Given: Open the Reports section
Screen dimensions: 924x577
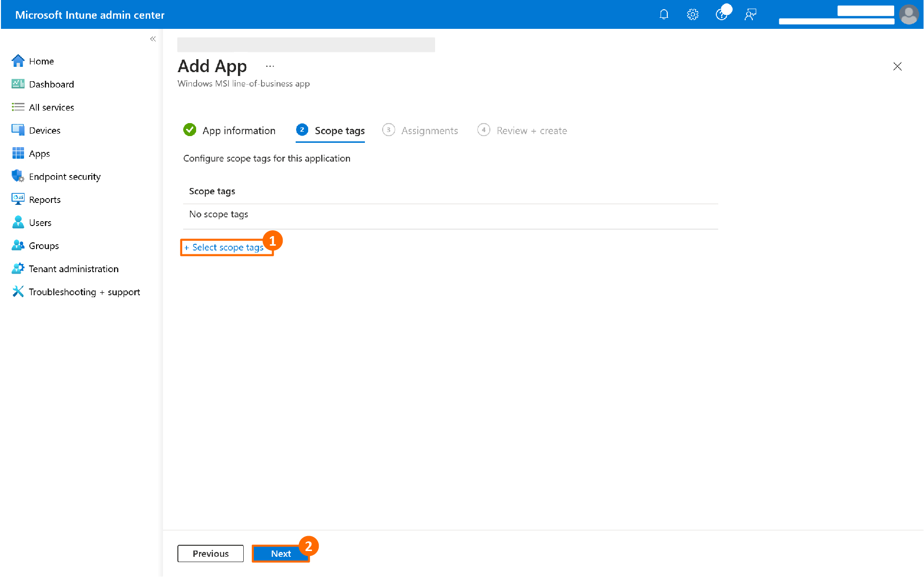Looking at the screenshot, I should tap(45, 199).
